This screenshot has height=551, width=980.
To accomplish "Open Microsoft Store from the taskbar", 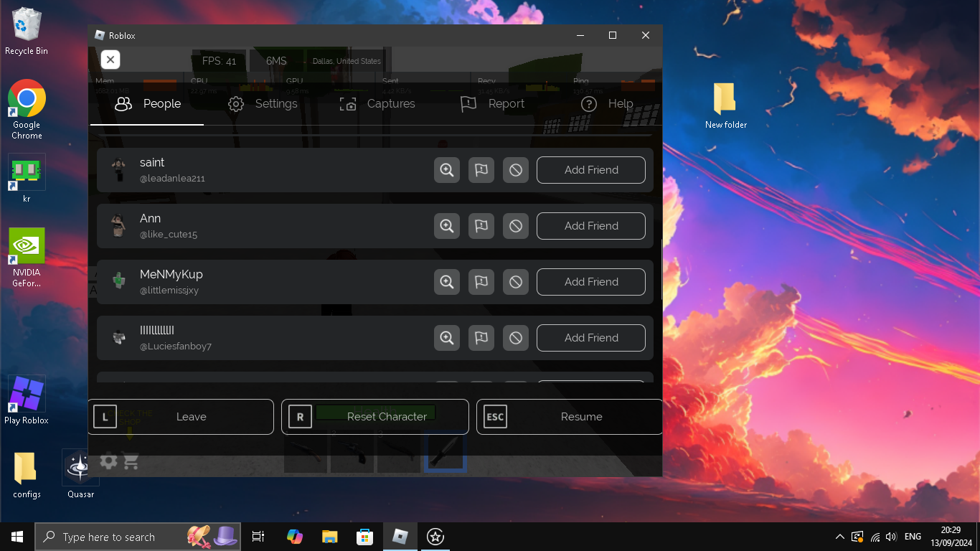I will 364,537.
